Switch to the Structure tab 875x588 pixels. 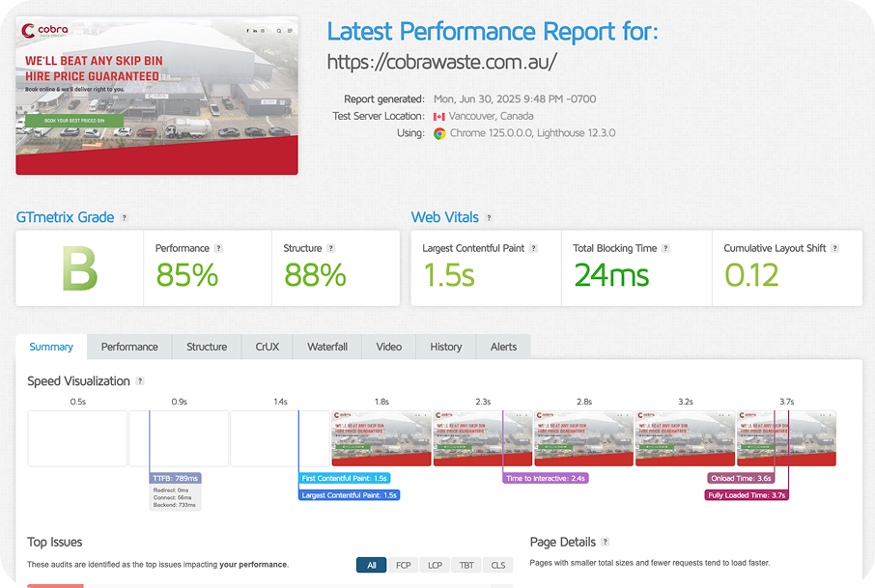(x=207, y=347)
